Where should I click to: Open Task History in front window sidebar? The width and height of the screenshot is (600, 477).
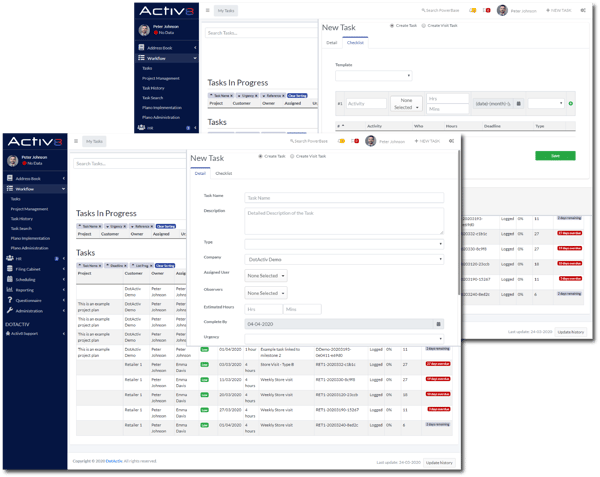click(x=22, y=219)
